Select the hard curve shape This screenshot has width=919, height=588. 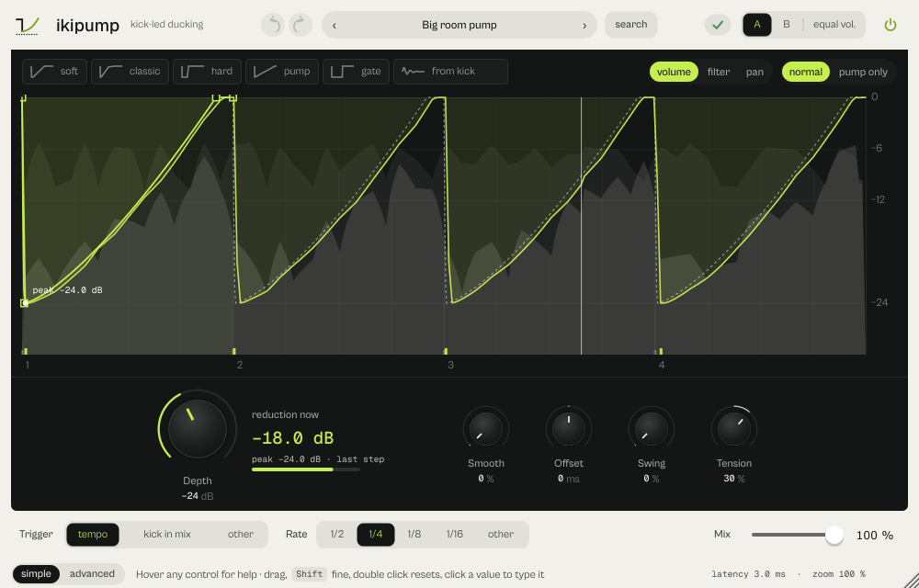207,72
